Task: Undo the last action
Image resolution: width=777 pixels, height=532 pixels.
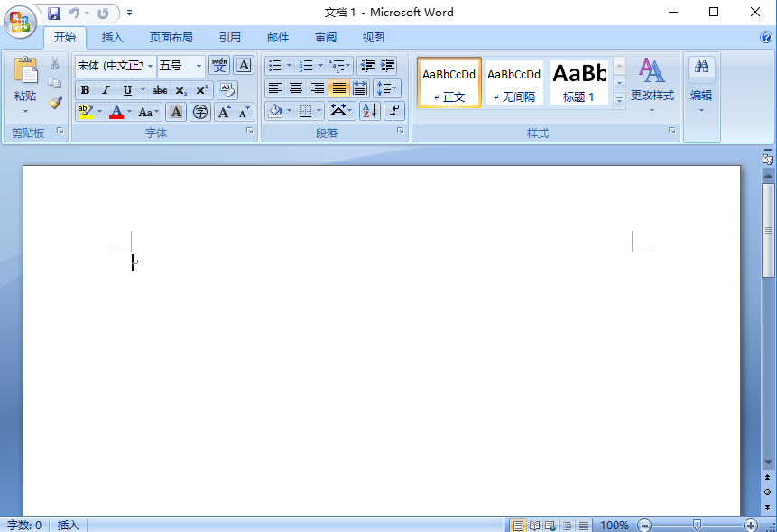Action: [x=73, y=14]
